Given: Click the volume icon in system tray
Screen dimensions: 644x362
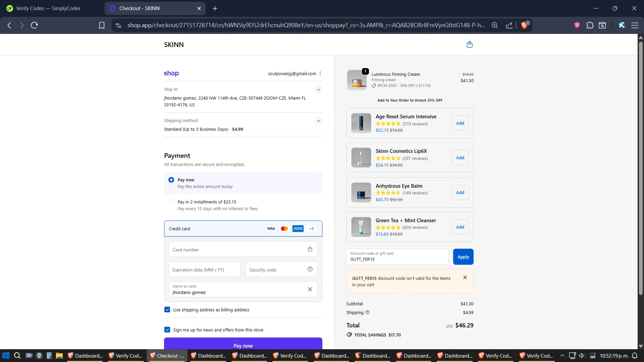Looking at the screenshot, I should (x=582, y=356).
